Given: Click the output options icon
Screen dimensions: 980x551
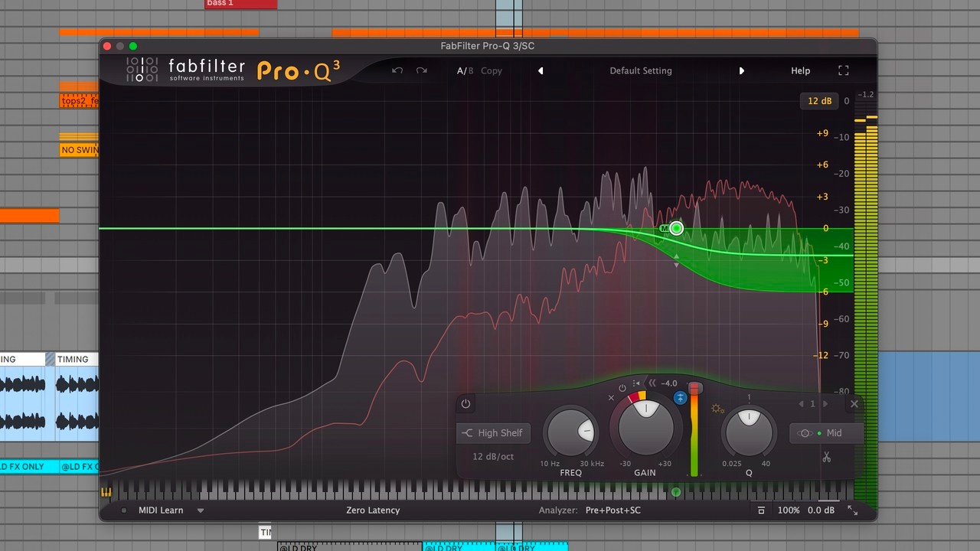Looking at the screenshot, I should pos(761,510).
